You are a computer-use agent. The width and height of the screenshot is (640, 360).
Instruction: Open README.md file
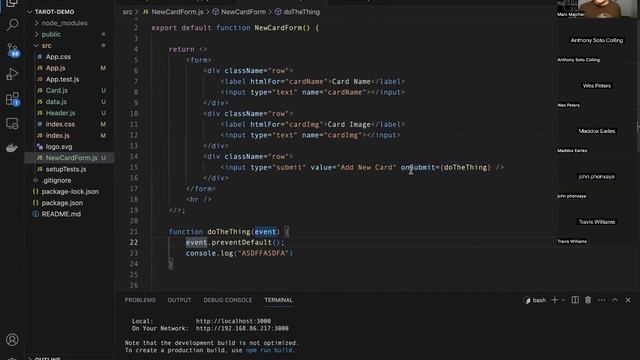(x=61, y=214)
